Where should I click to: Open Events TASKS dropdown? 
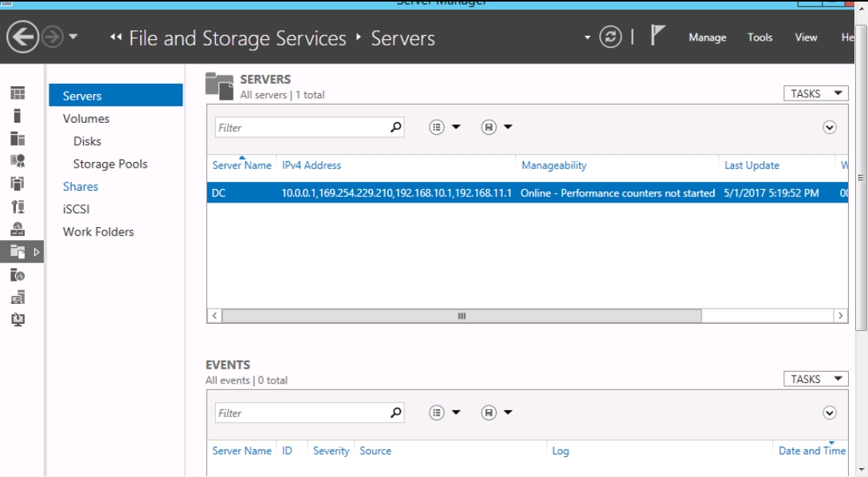pos(815,379)
